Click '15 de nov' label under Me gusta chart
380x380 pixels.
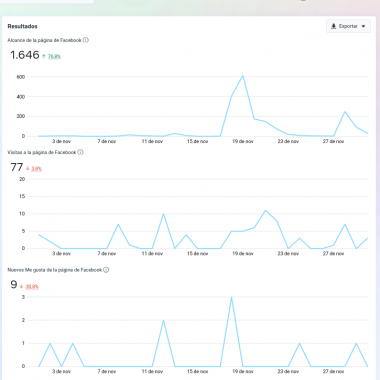[x=197, y=371]
